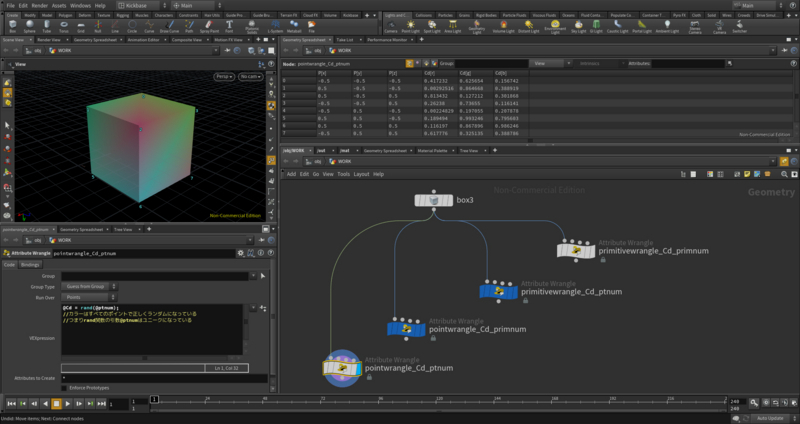Select the Circle shelf tool
This screenshot has height=424, width=800.
132,26
